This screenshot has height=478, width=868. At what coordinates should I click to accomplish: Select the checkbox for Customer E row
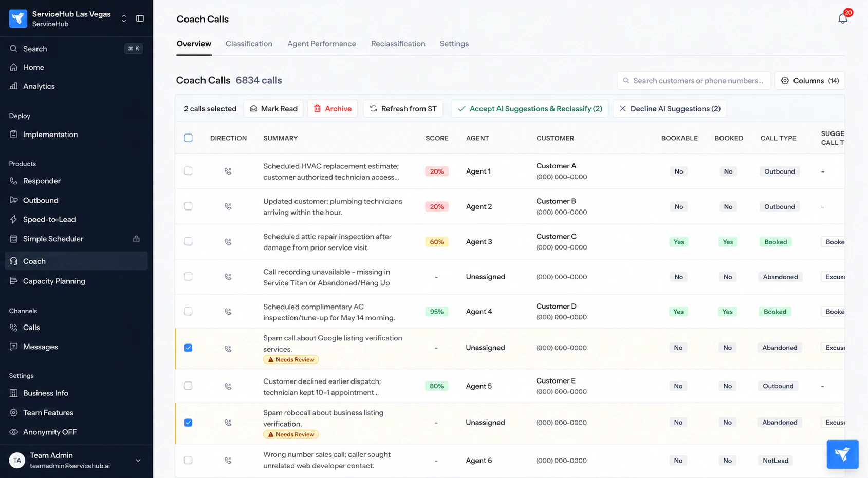(x=188, y=386)
